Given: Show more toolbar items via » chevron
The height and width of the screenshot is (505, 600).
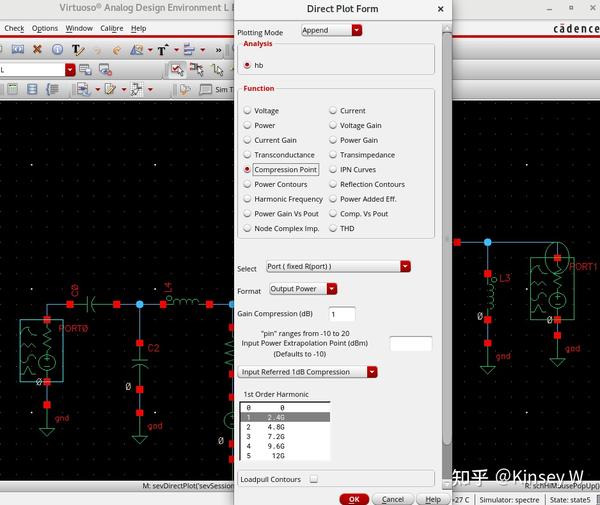Looking at the screenshot, I should click(218, 50).
